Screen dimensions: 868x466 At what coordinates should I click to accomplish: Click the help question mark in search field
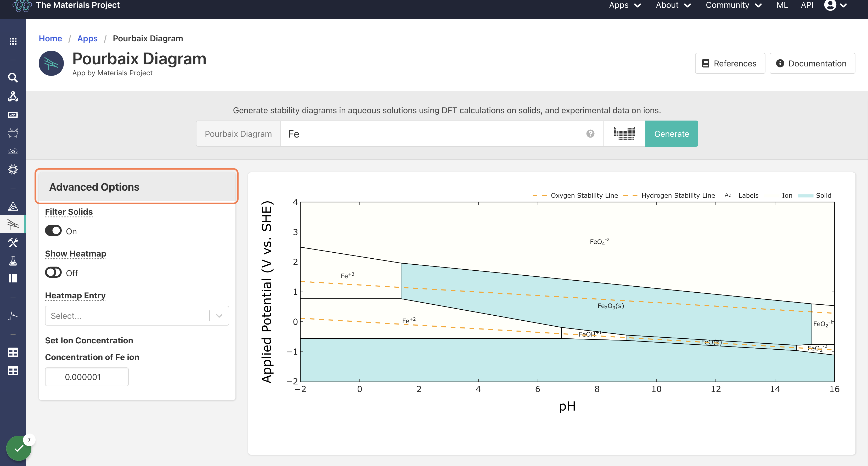[590, 134]
